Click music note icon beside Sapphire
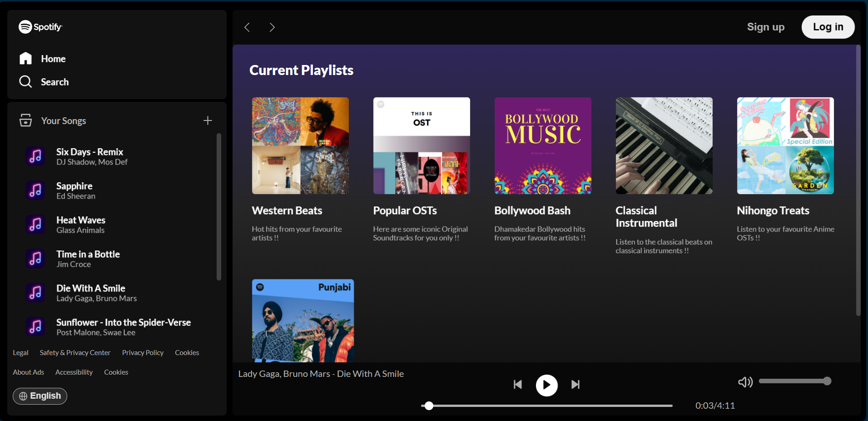Screen dimensions: 868x421 [x=35, y=190]
